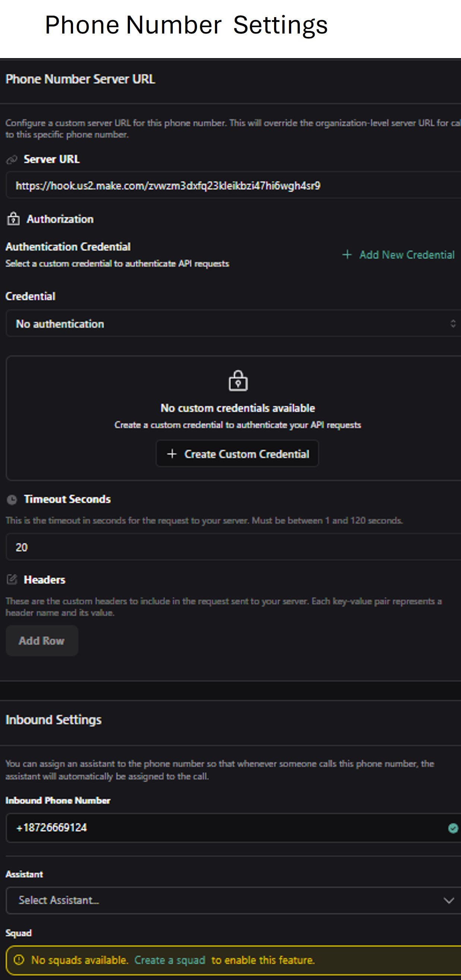Expand the Select Assistant dropdown
The height and width of the screenshot is (980, 461).
tap(228, 901)
